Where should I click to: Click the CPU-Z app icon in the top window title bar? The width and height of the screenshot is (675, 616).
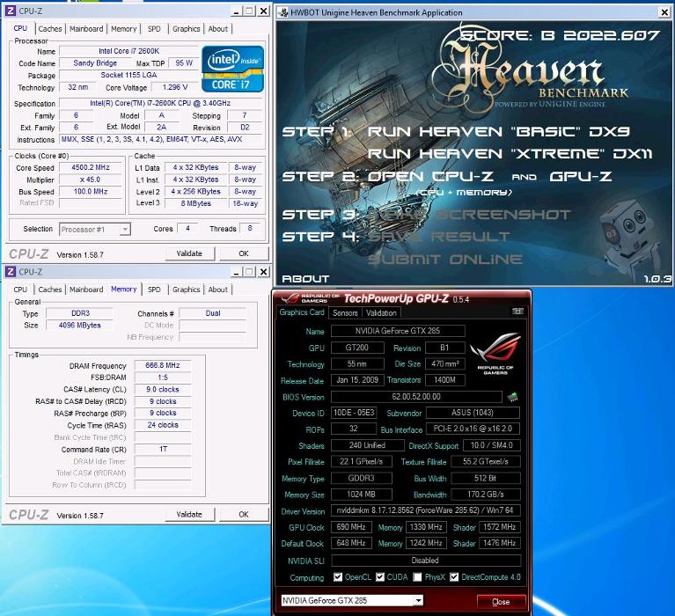11,11
